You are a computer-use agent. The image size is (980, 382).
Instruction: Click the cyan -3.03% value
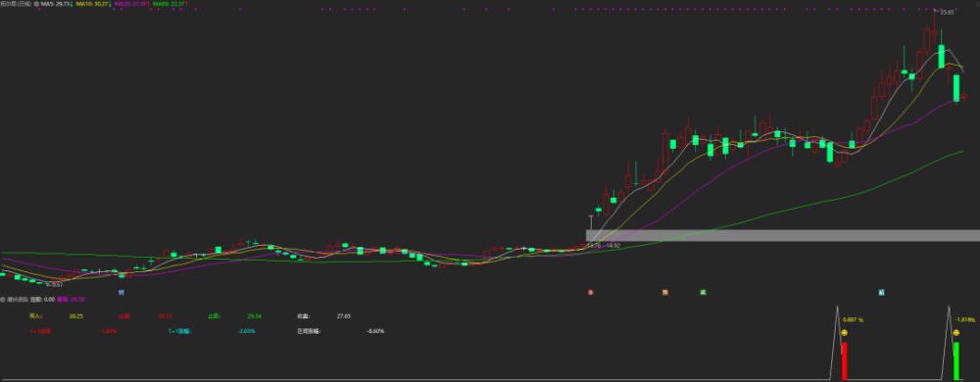click(x=246, y=331)
